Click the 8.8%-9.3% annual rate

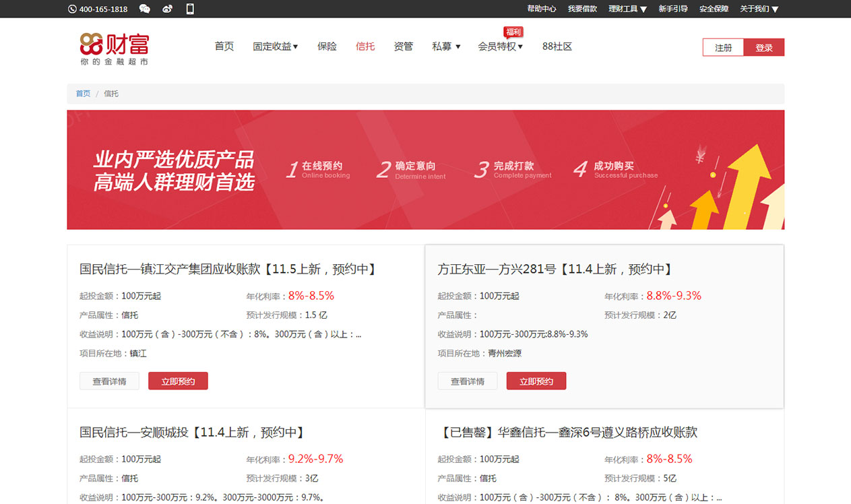(674, 296)
